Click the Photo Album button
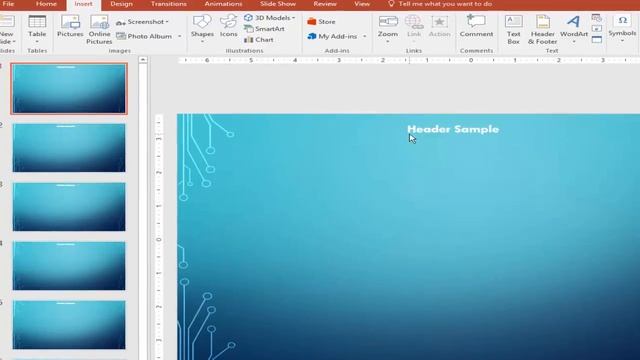The width and height of the screenshot is (640, 360). pos(144,36)
